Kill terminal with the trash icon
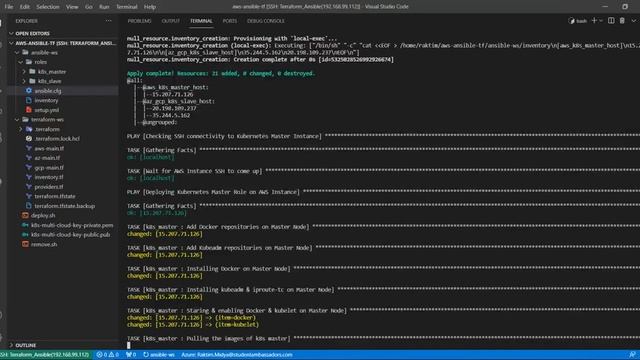 click(x=622, y=20)
